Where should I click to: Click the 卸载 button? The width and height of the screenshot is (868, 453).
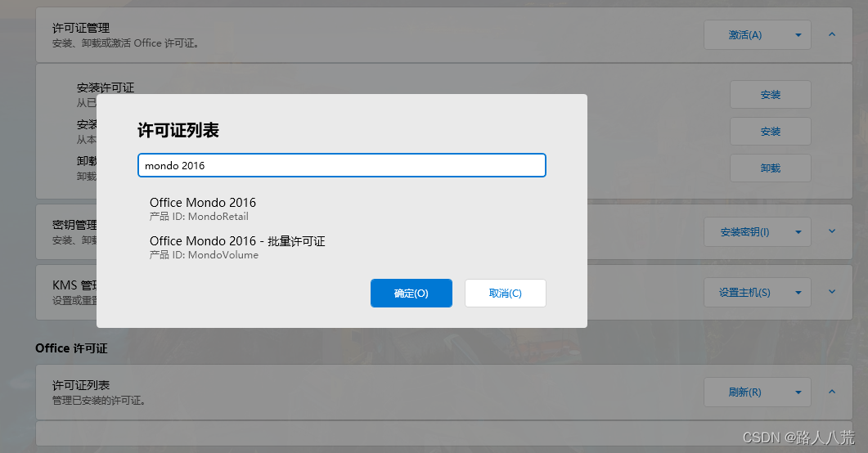pyautogui.click(x=771, y=168)
